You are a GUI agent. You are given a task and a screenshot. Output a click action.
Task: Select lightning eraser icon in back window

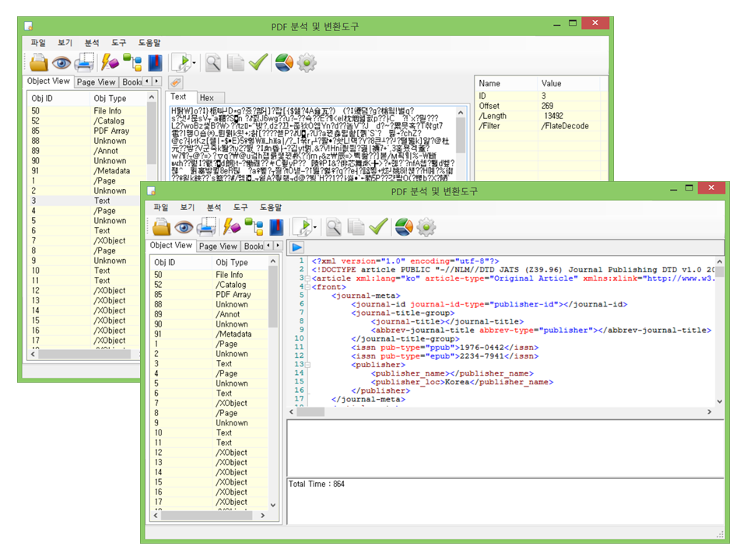pyautogui.click(x=110, y=62)
